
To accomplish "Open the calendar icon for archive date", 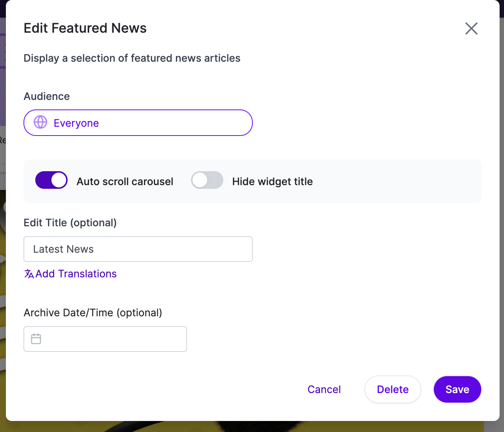I will [36, 339].
